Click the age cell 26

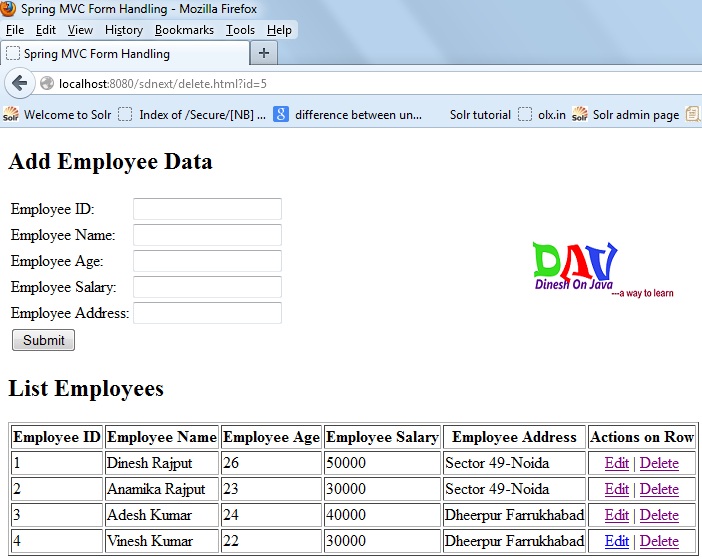[271, 463]
